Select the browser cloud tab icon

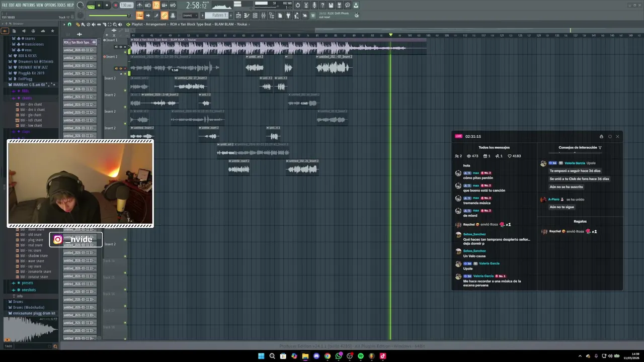(43, 31)
